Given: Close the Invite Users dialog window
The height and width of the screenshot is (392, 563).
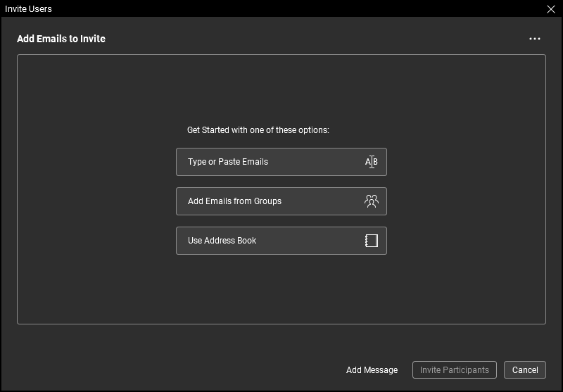Looking at the screenshot, I should tap(551, 9).
